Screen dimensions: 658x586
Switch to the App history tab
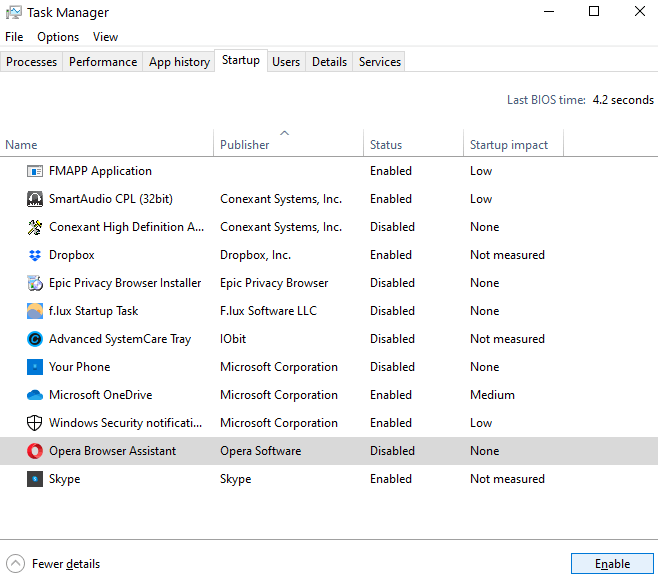(x=179, y=62)
